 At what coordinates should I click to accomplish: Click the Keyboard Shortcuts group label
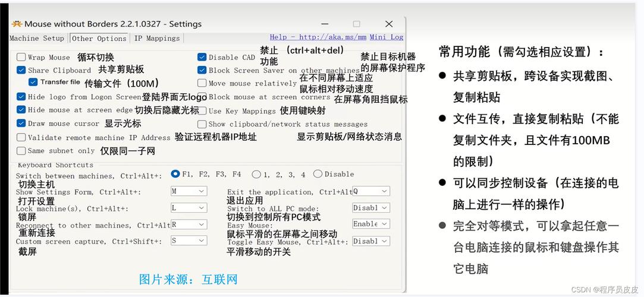coord(55,165)
